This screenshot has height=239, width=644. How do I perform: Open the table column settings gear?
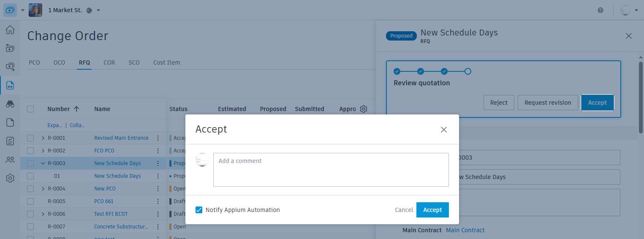(364, 109)
